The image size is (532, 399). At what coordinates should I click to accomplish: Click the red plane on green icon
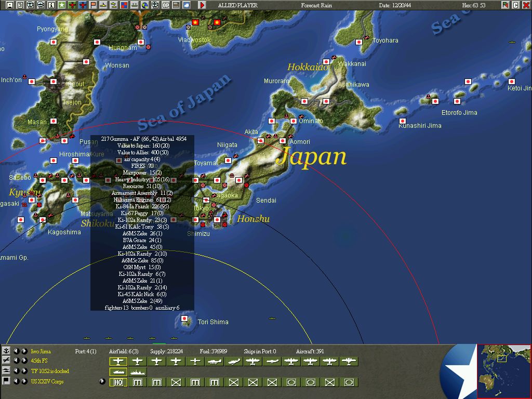(72, 5)
